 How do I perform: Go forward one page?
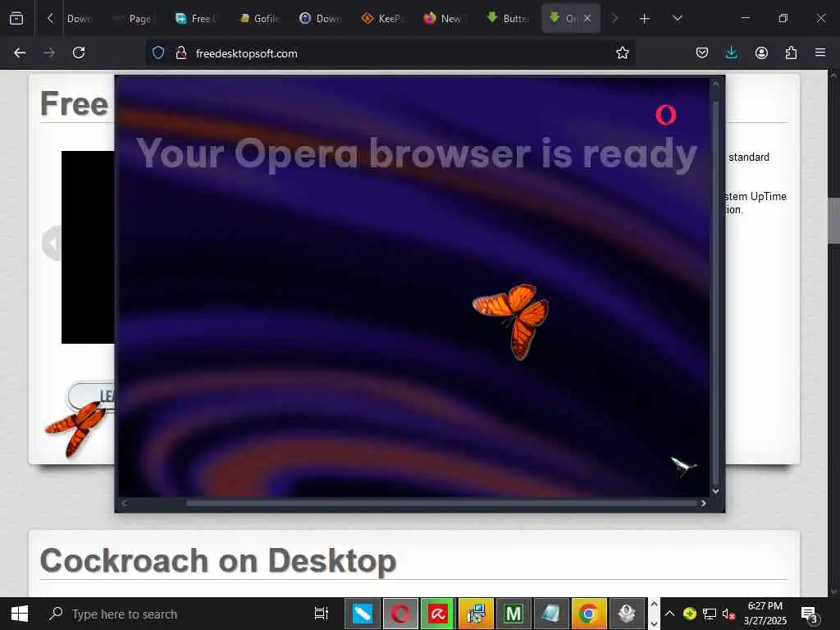[x=48, y=52]
